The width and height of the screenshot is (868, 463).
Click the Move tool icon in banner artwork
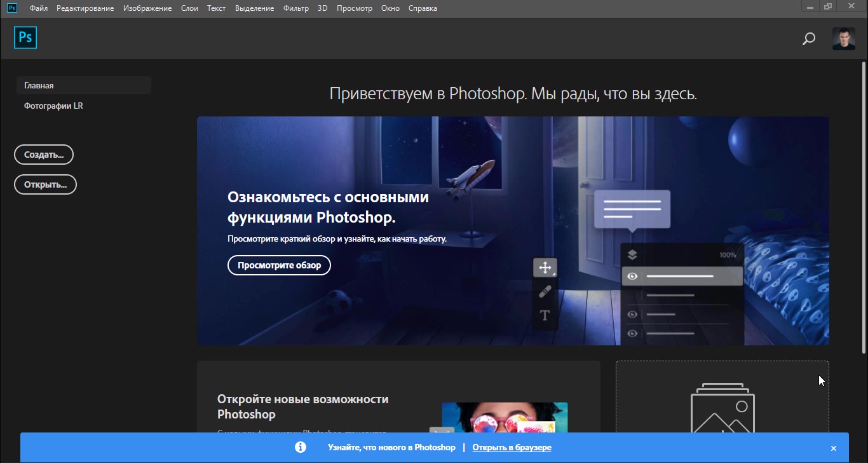[x=545, y=268]
